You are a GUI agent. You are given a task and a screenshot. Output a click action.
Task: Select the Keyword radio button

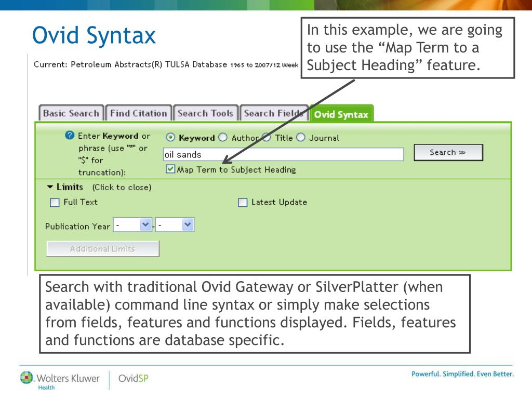(170, 137)
